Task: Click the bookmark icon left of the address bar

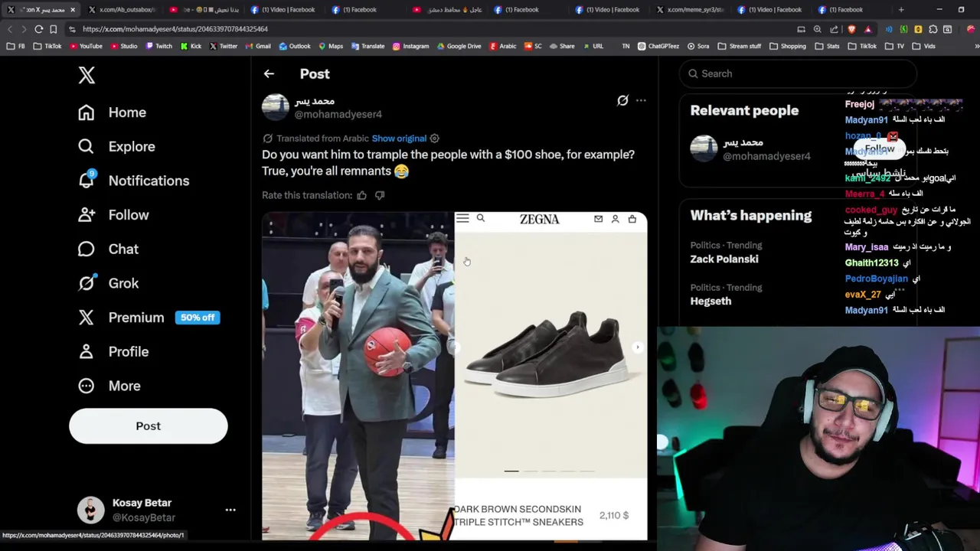Action: (53, 29)
